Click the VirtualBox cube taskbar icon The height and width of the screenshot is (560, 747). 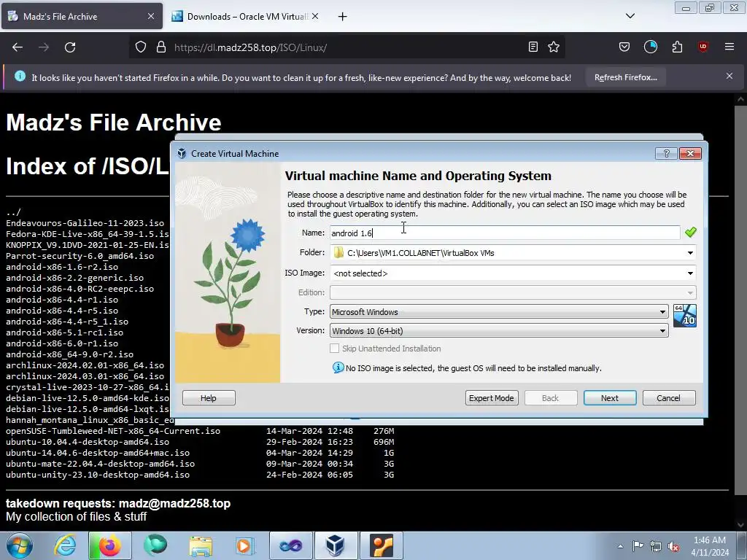tap(336, 545)
